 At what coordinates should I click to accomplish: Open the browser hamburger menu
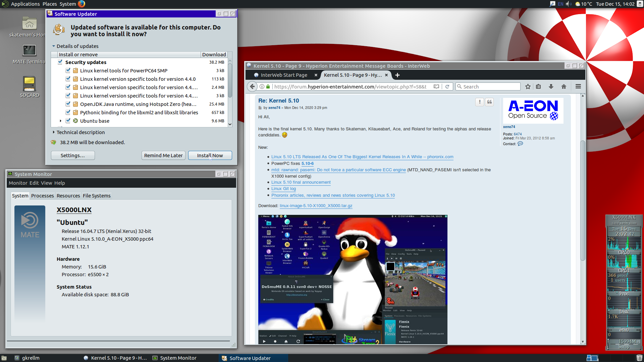coord(578,86)
